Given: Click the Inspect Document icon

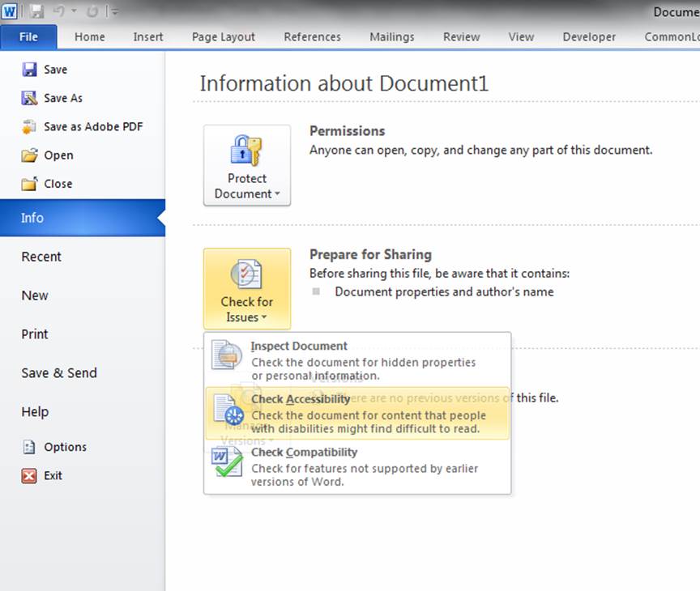Looking at the screenshot, I should pos(227,355).
